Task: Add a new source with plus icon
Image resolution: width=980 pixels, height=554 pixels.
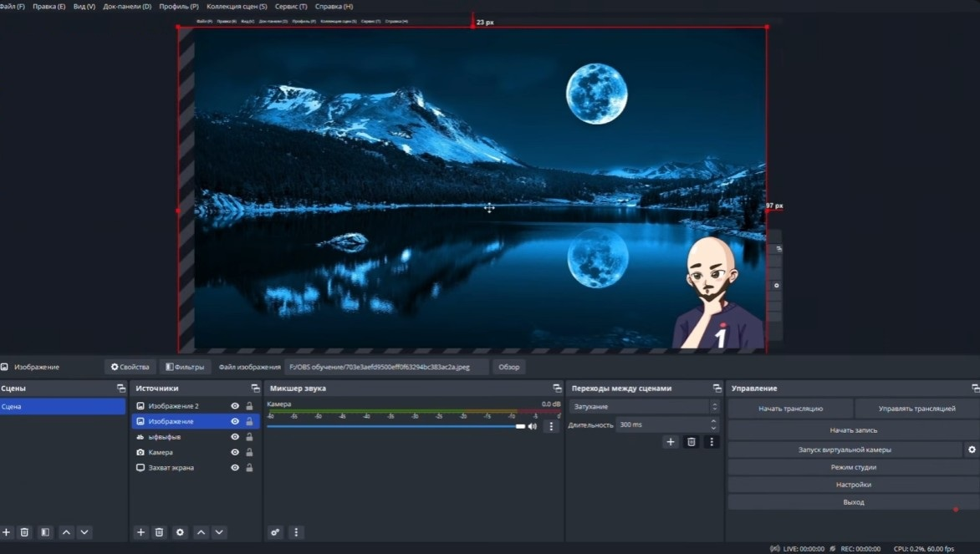Action: tap(140, 532)
